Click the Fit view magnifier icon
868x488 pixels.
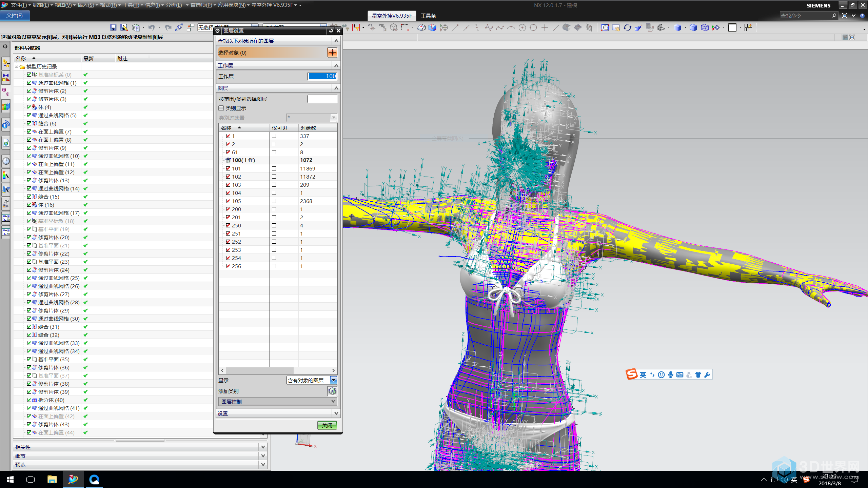click(x=605, y=27)
